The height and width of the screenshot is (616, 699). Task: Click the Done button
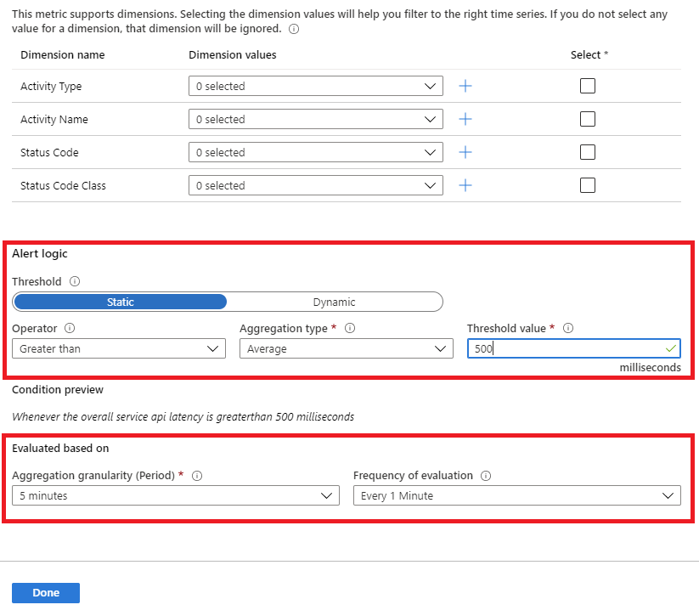tap(46, 593)
